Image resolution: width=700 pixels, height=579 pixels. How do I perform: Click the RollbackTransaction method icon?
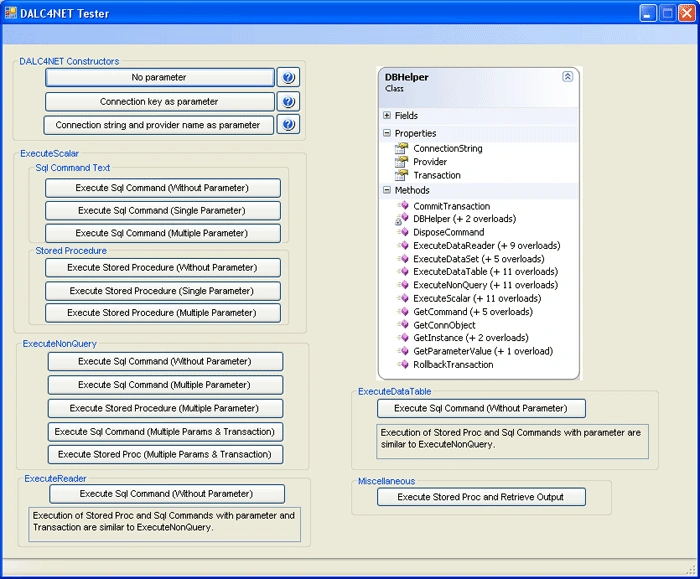(403, 364)
